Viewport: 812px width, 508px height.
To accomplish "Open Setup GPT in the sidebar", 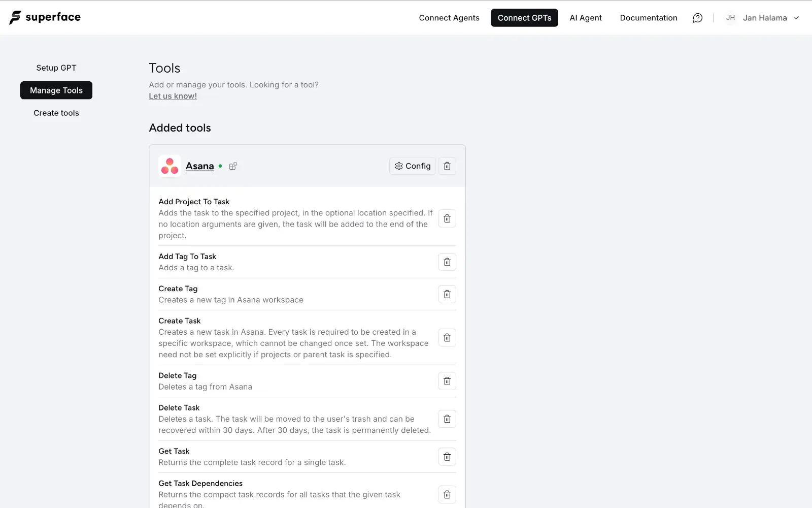I will click(x=56, y=68).
